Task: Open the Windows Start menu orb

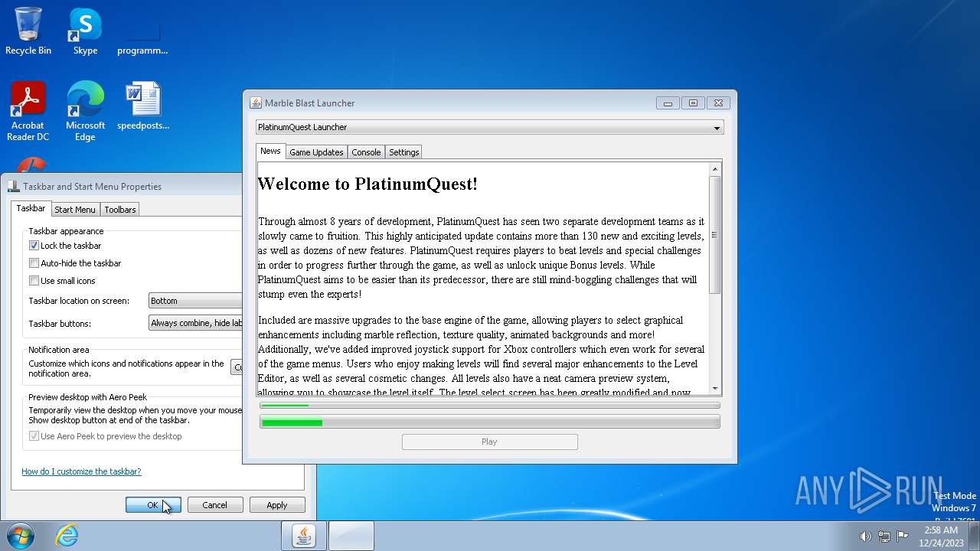Action: point(20,536)
